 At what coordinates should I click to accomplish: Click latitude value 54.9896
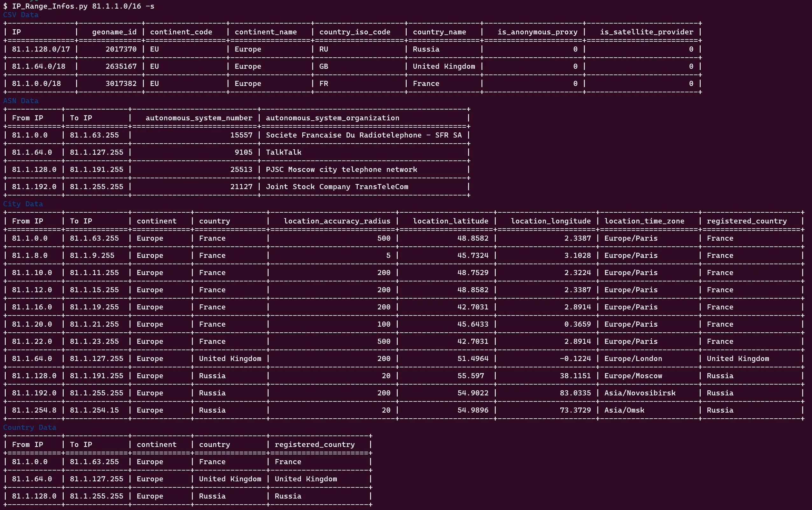(473, 410)
